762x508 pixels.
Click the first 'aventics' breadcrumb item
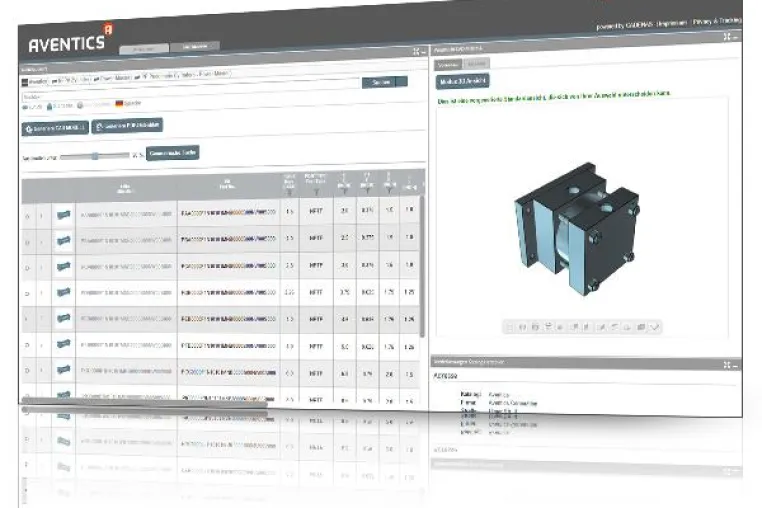point(35,82)
